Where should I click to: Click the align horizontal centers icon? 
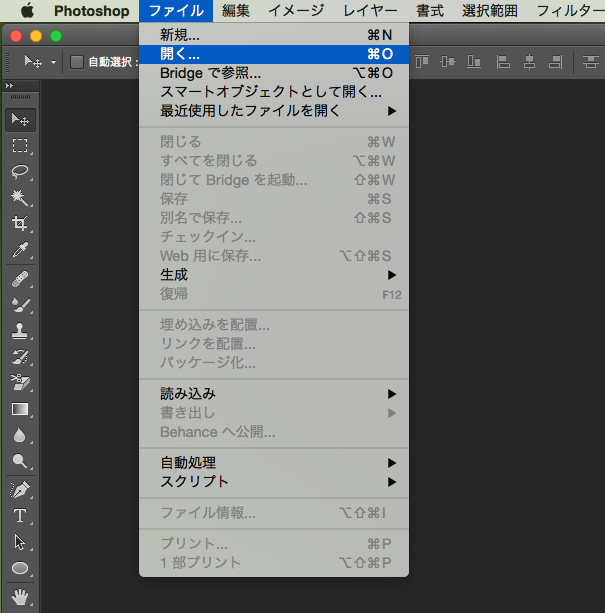point(529,62)
